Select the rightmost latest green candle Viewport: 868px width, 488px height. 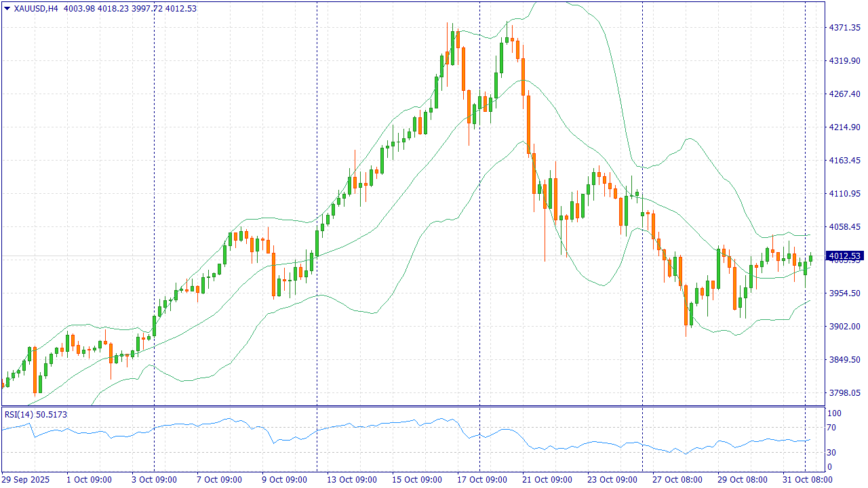click(x=810, y=258)
